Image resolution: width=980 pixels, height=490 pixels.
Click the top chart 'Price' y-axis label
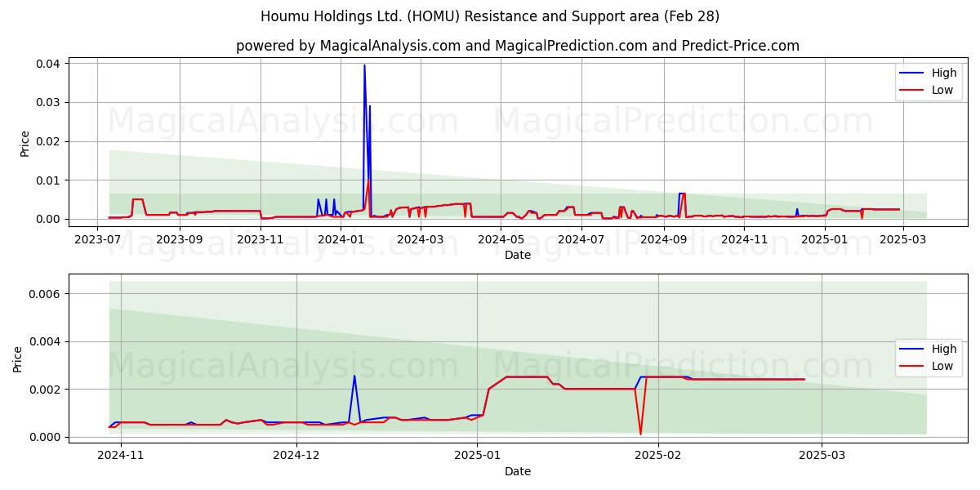(x=24, y=144)
